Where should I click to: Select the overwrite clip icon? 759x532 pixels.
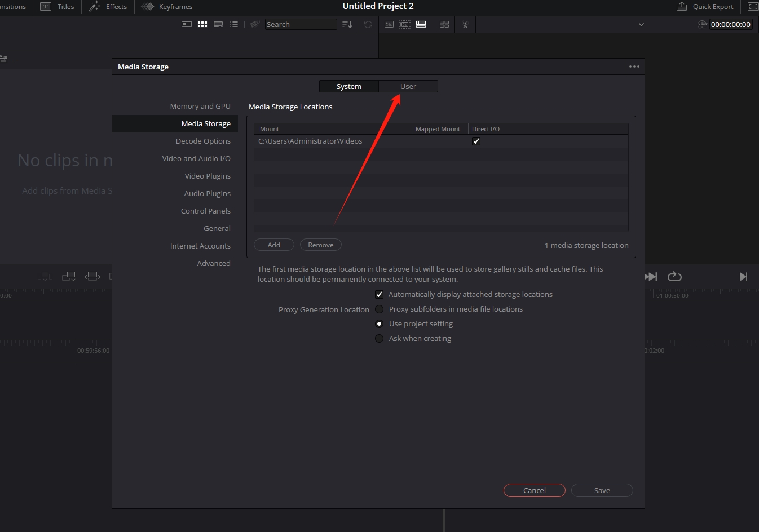coord(68,276)
